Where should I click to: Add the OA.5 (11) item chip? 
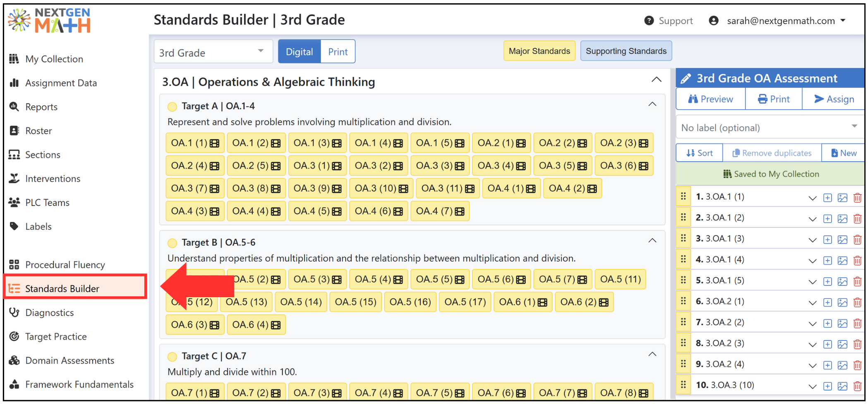tap(620, 279)
